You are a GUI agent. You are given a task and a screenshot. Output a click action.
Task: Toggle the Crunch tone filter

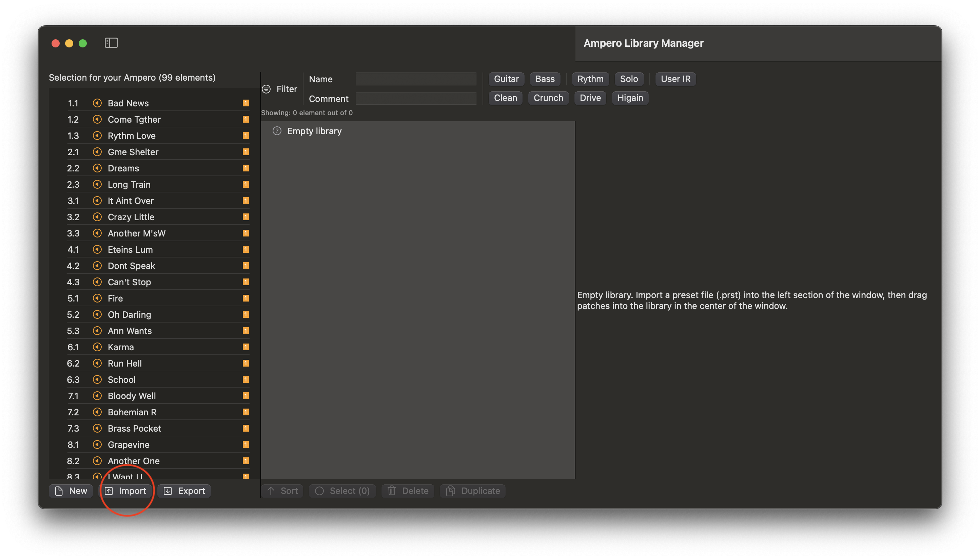point(548,98)
